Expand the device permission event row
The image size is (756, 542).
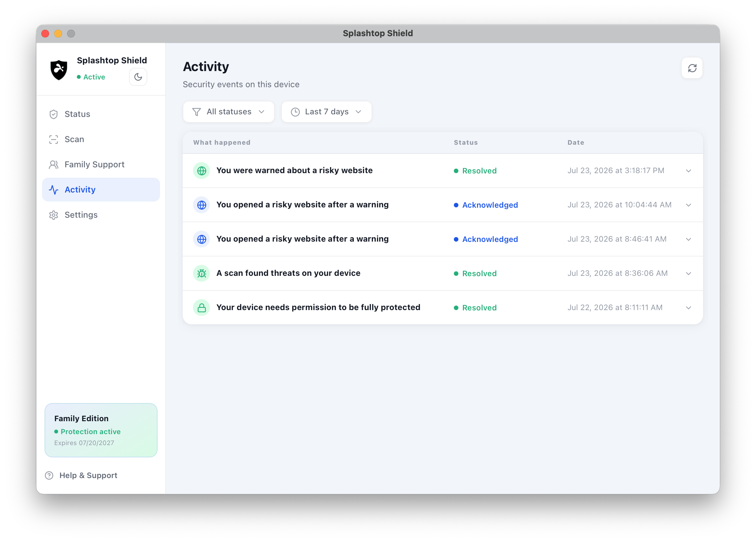pos(688,307)
